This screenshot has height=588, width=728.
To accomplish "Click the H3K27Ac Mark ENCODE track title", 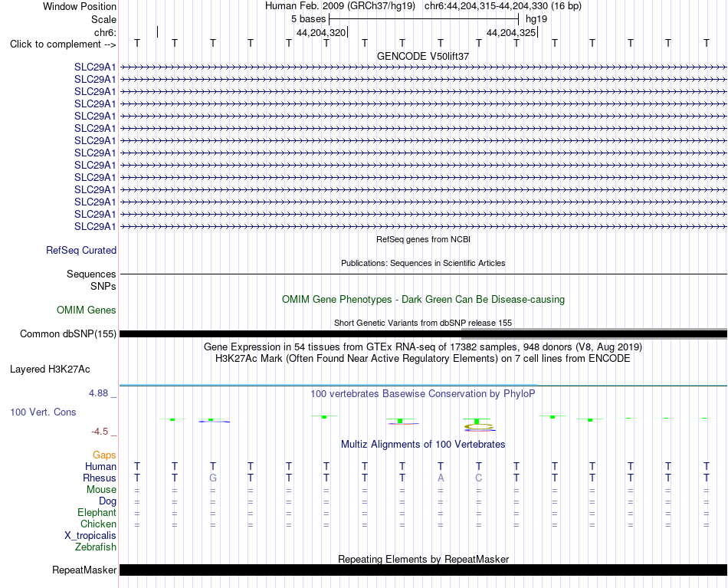I will 423,359.
